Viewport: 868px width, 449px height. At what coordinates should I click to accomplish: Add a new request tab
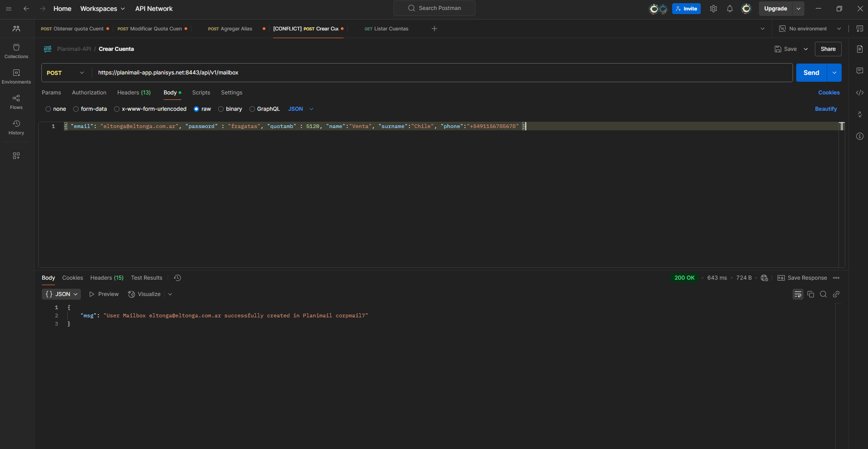[434, 29]
